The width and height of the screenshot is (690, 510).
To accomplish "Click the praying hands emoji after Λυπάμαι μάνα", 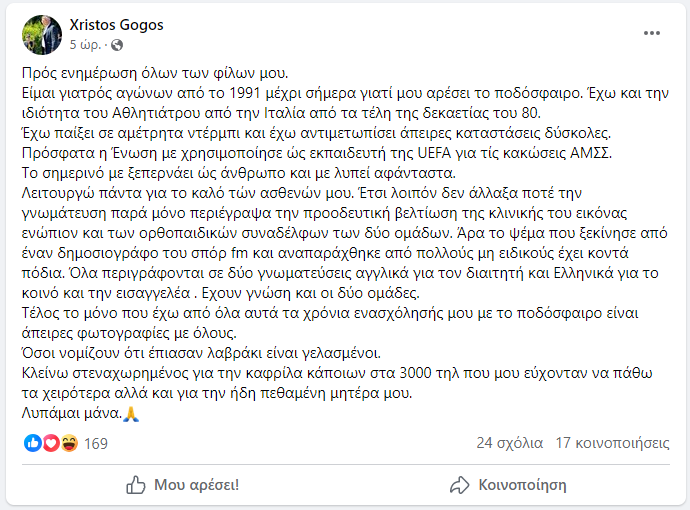I will [x=132, y=413].
